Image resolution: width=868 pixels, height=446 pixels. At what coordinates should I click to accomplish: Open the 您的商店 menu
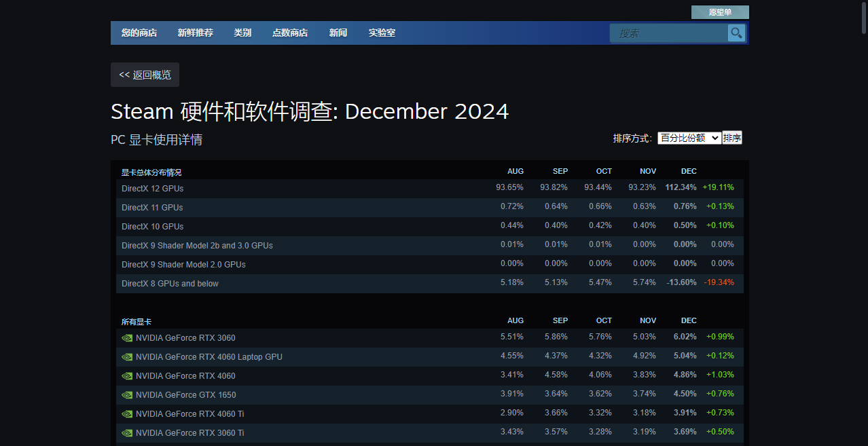(x=139, y=33)
